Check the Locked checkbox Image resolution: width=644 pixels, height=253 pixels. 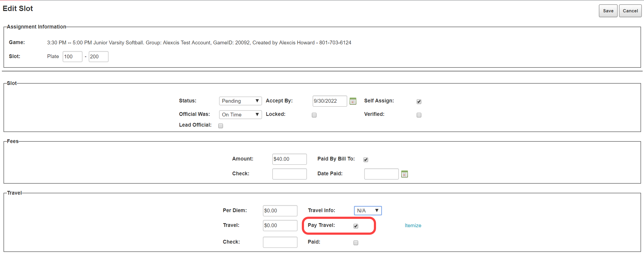click(x=314, y=115)
